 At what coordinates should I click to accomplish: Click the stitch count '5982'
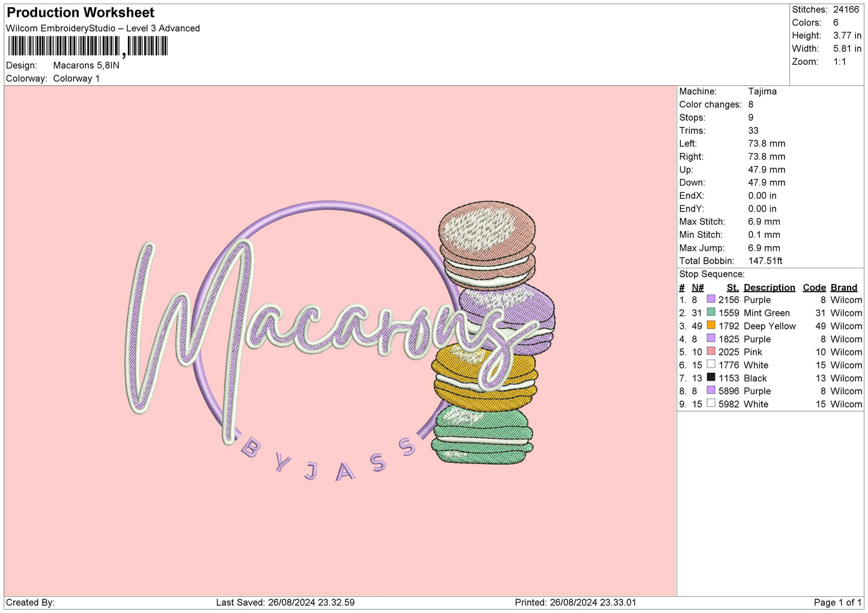(x=729, y=404)
